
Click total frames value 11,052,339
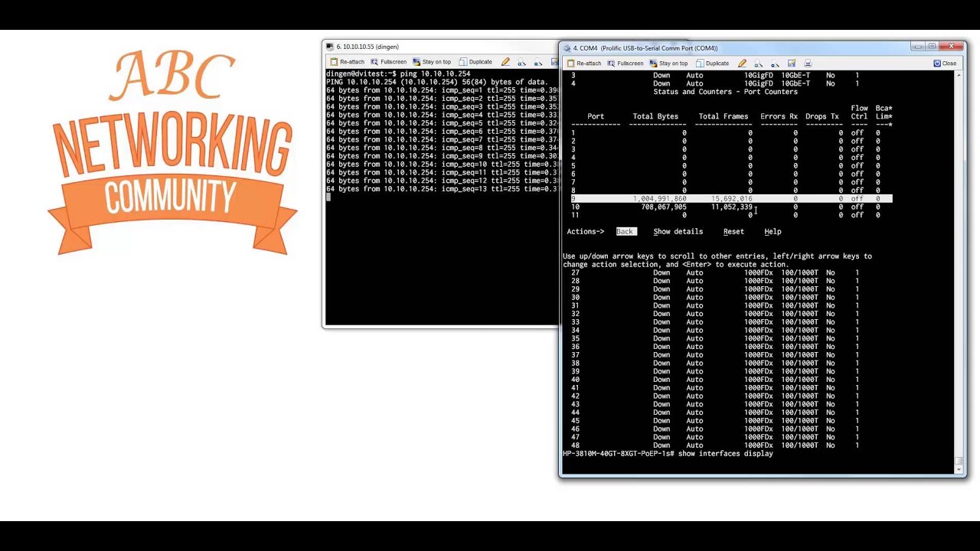pos(731,207)
